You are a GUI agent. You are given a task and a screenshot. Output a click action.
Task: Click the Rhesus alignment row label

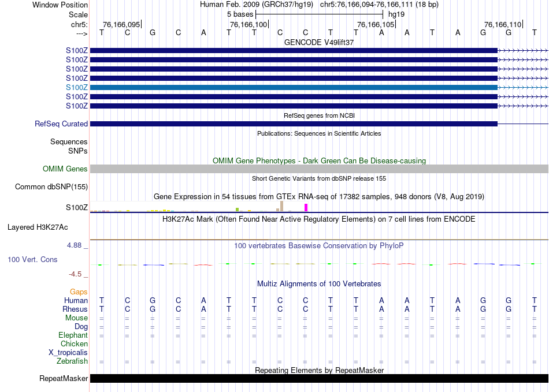pos(75,309)
